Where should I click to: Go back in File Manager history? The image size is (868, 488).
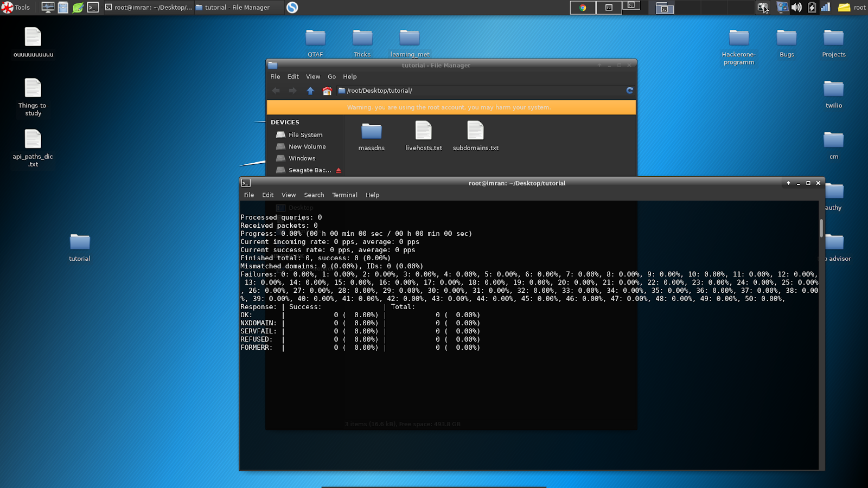[276, 91]
